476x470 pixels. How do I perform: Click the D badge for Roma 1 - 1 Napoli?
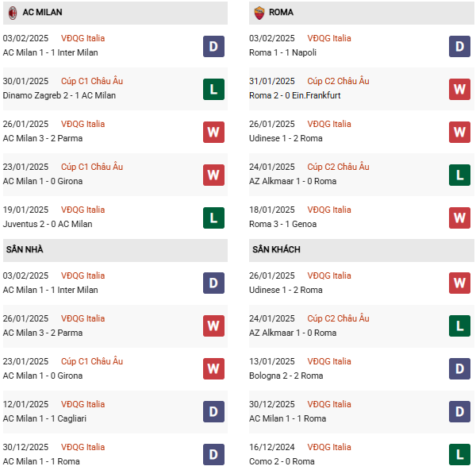459,46
